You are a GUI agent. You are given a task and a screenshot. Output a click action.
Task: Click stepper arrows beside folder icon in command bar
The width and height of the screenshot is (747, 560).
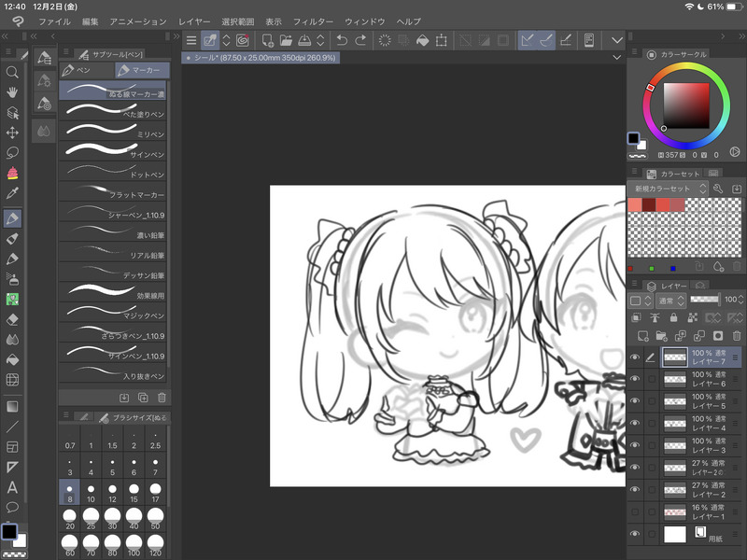point(320,40)
